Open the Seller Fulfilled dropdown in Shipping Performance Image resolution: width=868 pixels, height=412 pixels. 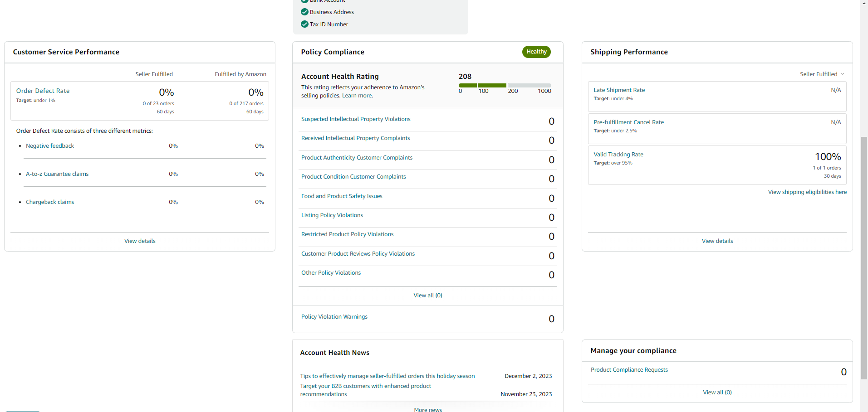tap(822, 74)
